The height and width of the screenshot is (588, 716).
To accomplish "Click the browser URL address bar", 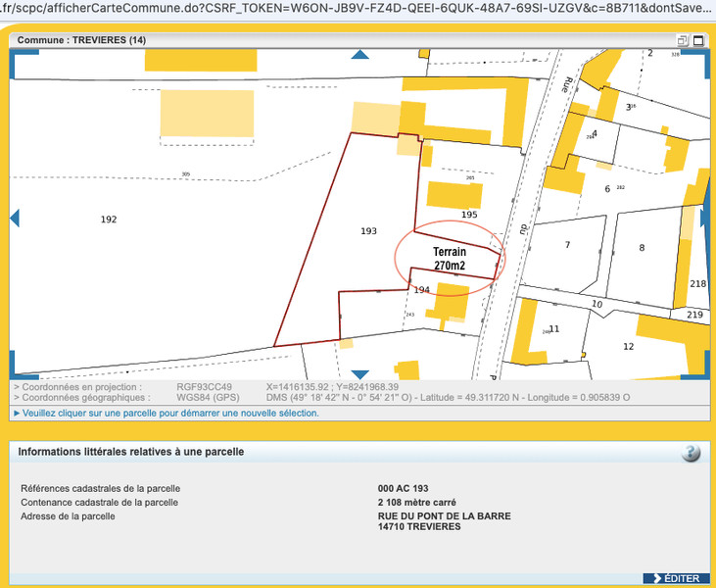I will pos(358,9).
